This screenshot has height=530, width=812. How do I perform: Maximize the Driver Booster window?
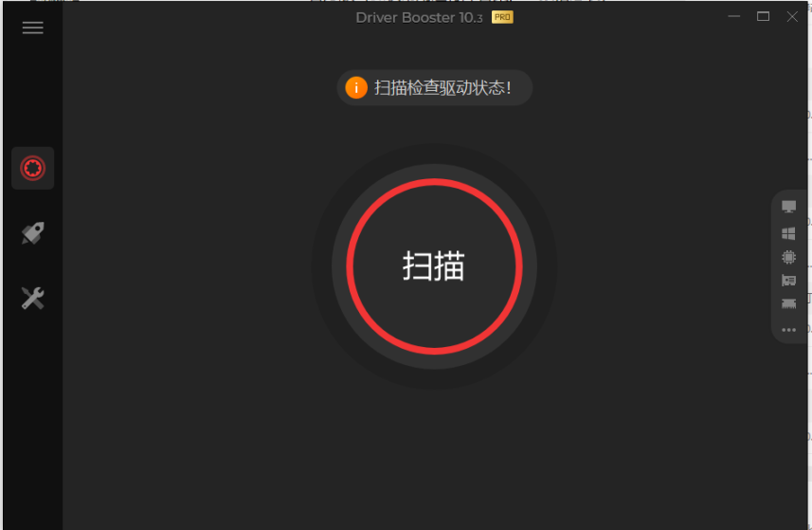click(x=763, y=16)
